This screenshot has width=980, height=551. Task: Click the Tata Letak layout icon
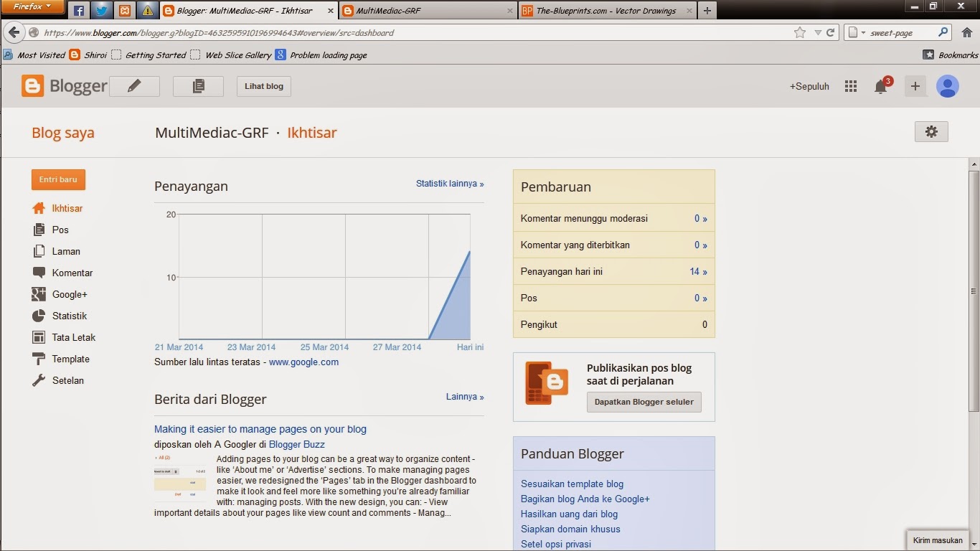point(39,337)
